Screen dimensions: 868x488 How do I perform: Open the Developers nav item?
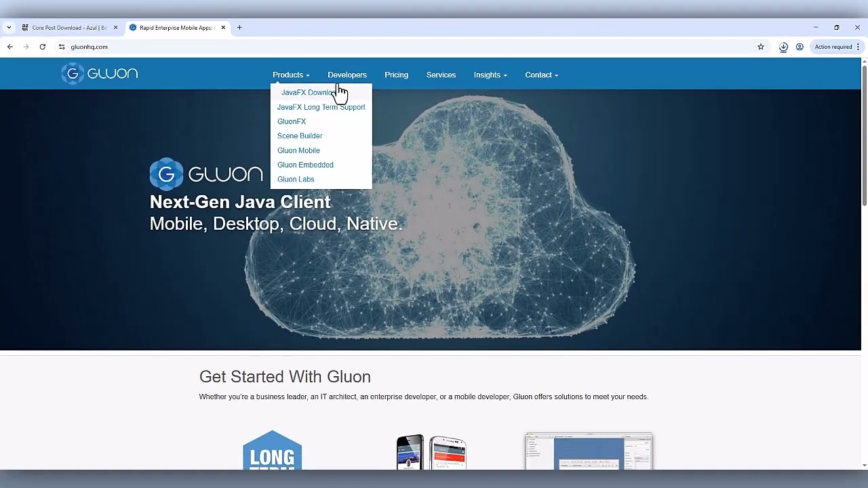pos(347,75)
